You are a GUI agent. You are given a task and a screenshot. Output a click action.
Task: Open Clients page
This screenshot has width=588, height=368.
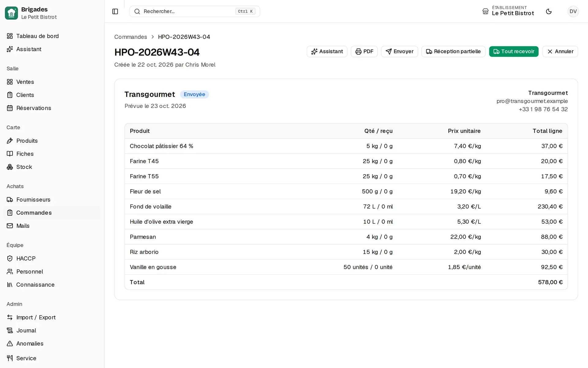[x=52, y=95]
